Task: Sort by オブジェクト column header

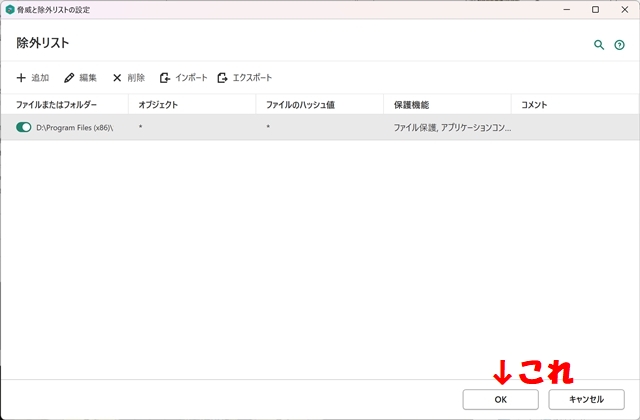Action: (x=158, y=105)
